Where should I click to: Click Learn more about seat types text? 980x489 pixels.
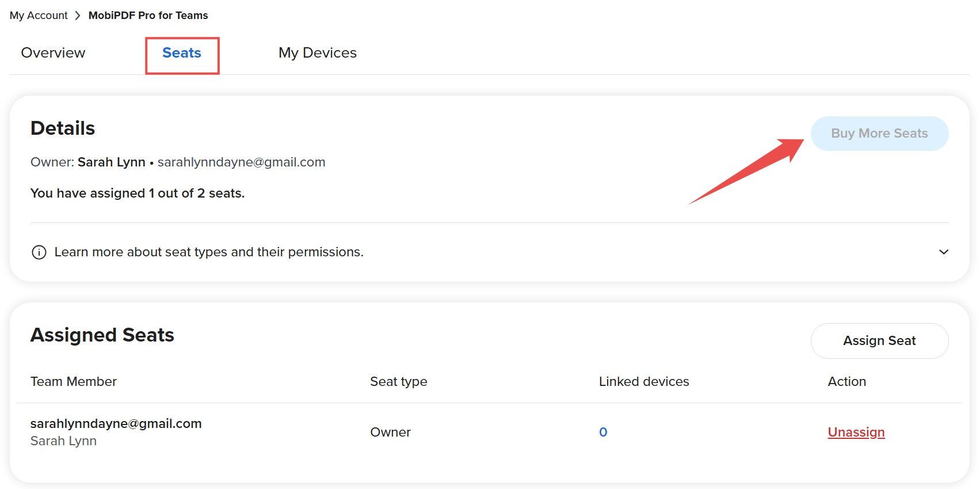209,252
